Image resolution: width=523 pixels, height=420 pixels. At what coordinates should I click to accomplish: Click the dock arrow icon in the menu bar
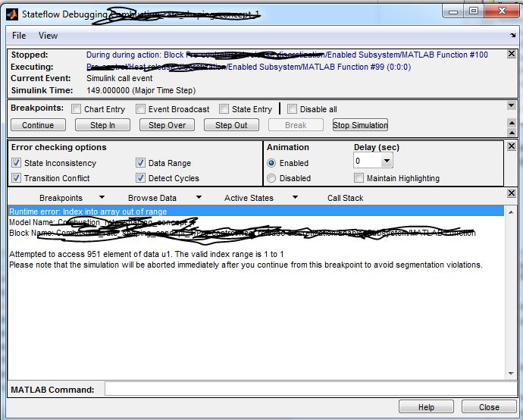511,36
